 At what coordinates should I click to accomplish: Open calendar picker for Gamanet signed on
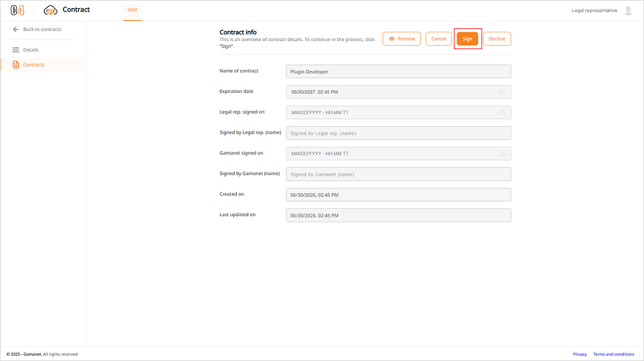coord(502,154)
